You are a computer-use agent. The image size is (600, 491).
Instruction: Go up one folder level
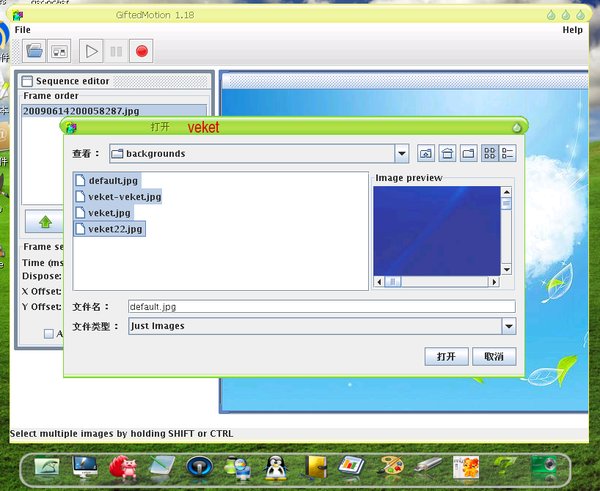[x=426, y=153]
